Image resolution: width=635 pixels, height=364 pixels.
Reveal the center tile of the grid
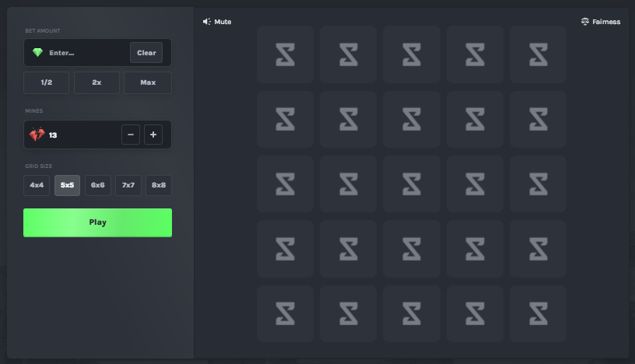point(411,184)
